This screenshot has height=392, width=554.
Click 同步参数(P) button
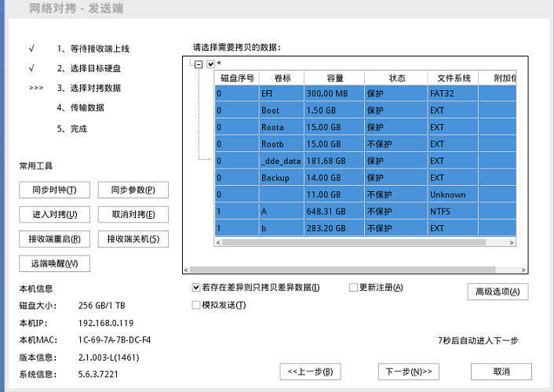(133, 190)
